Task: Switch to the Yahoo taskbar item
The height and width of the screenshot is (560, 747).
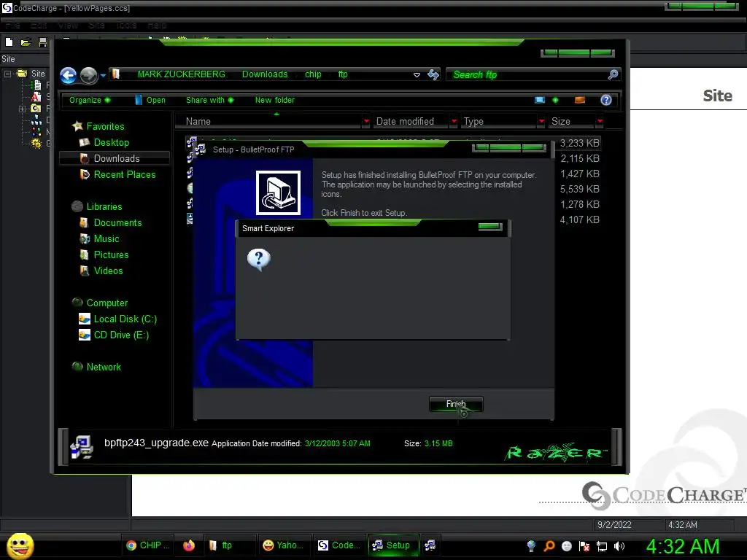Action: [284, 545]
